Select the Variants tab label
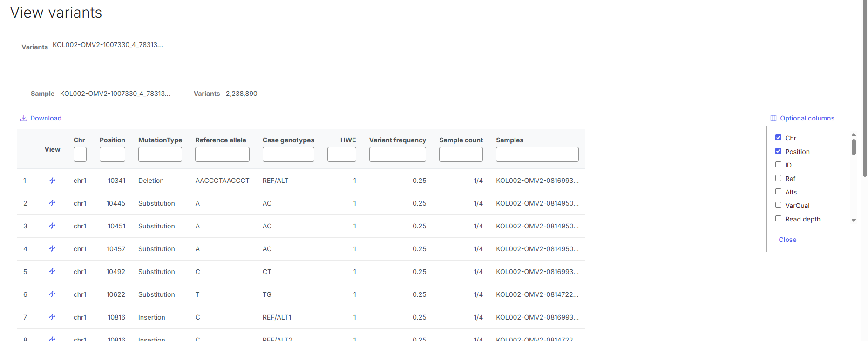Viewport: 868px width, 341px height. tap(34, 47)
